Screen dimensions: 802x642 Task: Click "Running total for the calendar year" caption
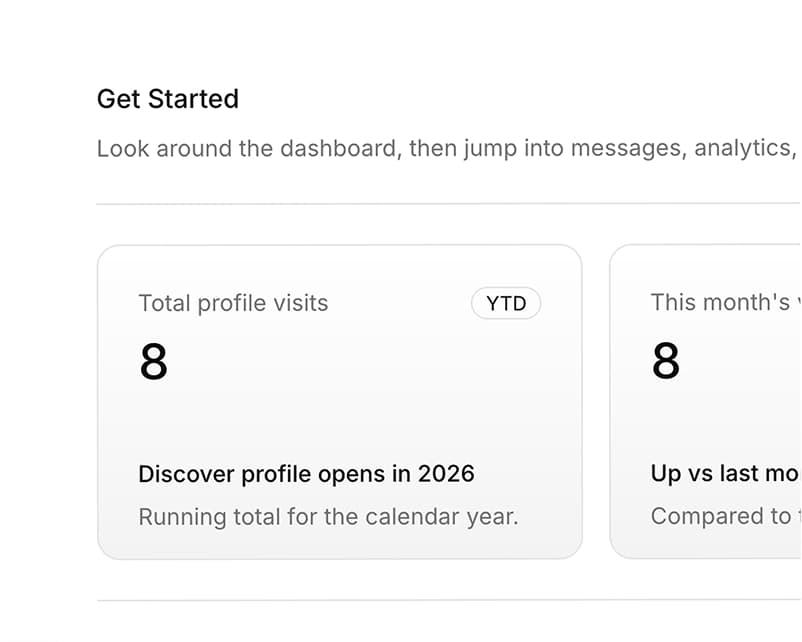328,517
